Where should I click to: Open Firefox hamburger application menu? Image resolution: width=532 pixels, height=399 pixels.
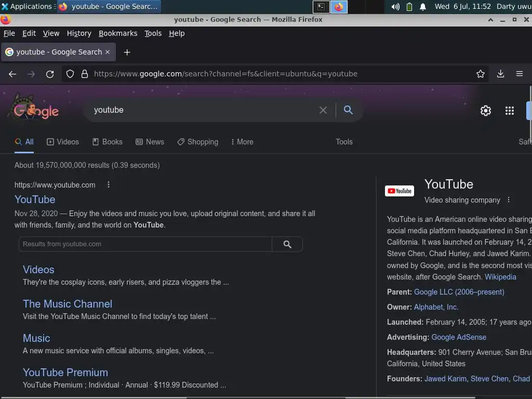(520, 74)
